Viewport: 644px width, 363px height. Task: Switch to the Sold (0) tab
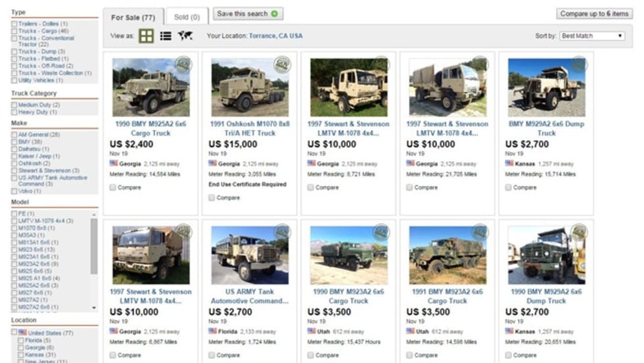[x=187, y=17]
